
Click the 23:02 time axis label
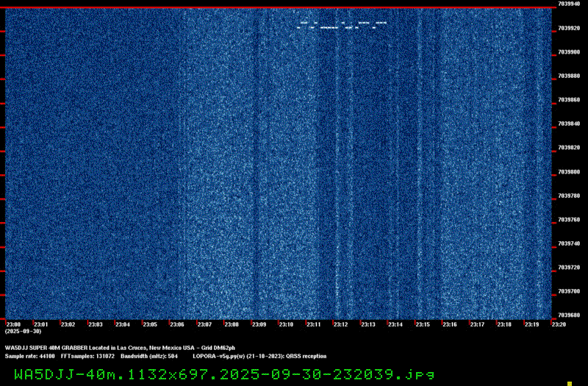click(68, 324)
